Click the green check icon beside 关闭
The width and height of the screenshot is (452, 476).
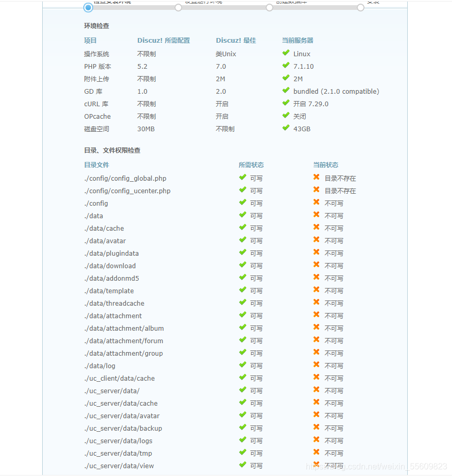click(286, 115)
